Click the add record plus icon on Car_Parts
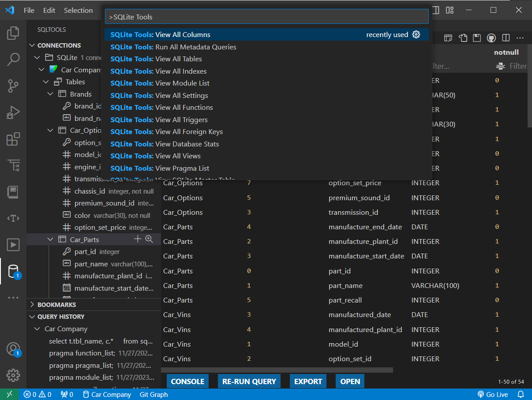The width and height of the screenshot is (532, 400). (x=138, y=239)
